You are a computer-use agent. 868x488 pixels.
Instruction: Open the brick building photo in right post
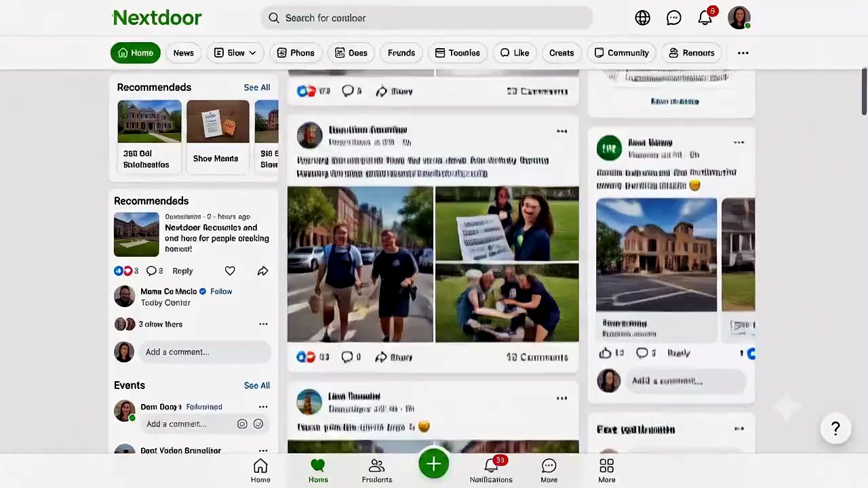(656, 255)
